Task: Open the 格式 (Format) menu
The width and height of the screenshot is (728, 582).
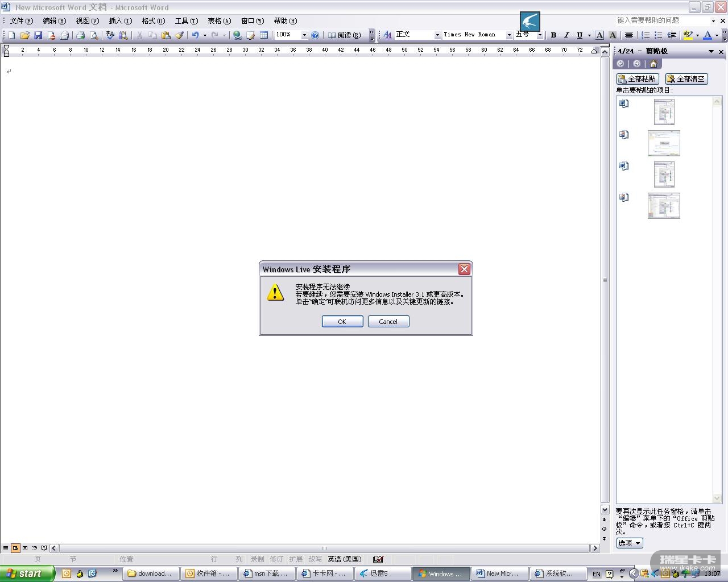Action: (x=154, y=21)
